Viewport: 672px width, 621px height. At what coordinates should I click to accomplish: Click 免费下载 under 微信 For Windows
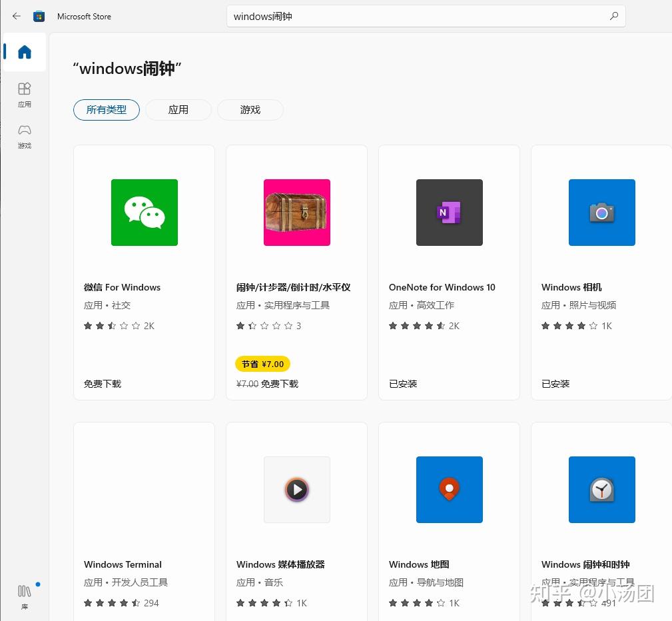pyautogui.click(x=103, y=384)
